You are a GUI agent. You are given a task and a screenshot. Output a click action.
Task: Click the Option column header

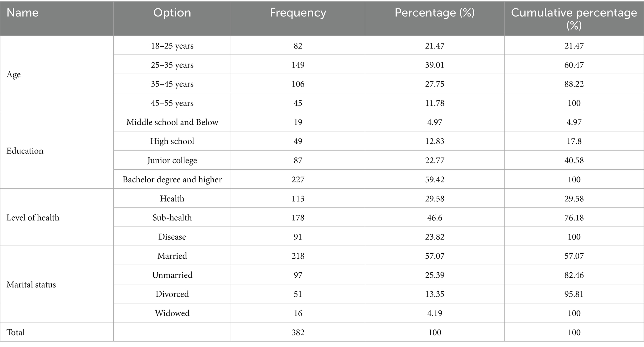pos(172,13)
